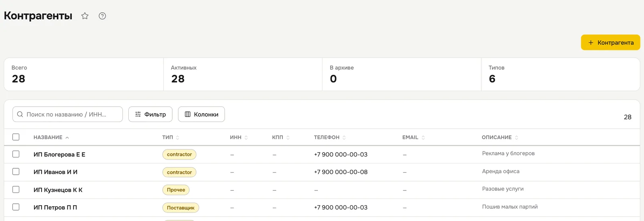
Task: Click the sort arrows beside КПП
Action: 288,138
